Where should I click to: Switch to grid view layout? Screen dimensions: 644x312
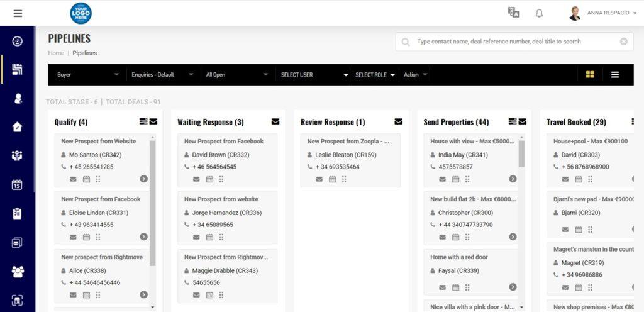(x=590, y=75)
